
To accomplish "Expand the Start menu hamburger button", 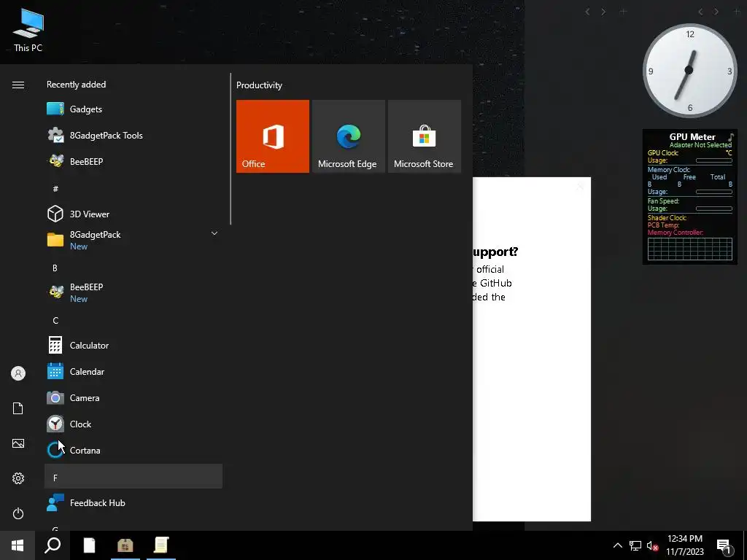I will click(18, 85).
